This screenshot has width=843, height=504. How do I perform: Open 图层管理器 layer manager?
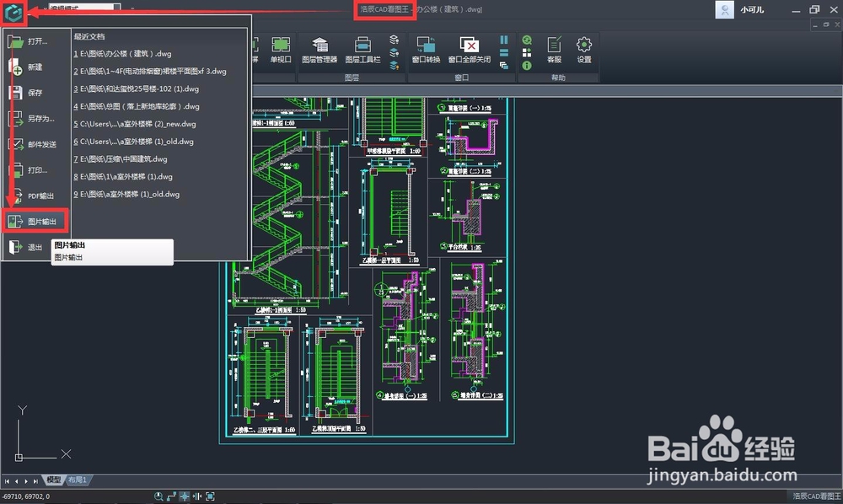coord(319,50)
